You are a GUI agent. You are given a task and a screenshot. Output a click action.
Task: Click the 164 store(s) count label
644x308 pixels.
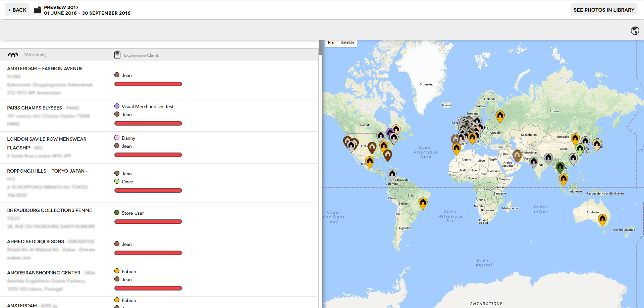[35, 55]
